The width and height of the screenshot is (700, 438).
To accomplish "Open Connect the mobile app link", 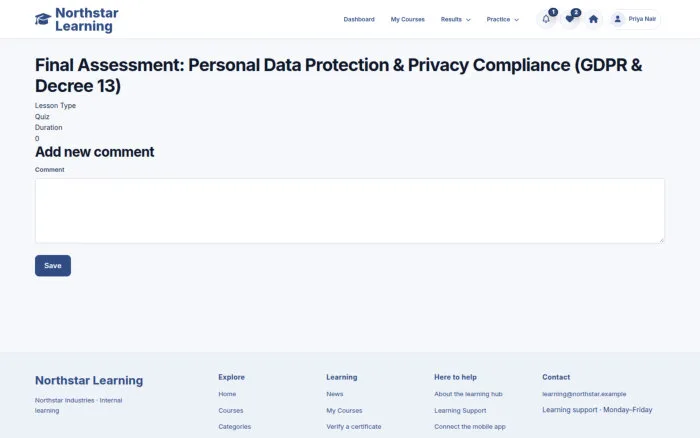I will pyautogui.click(x=470, y=426).
